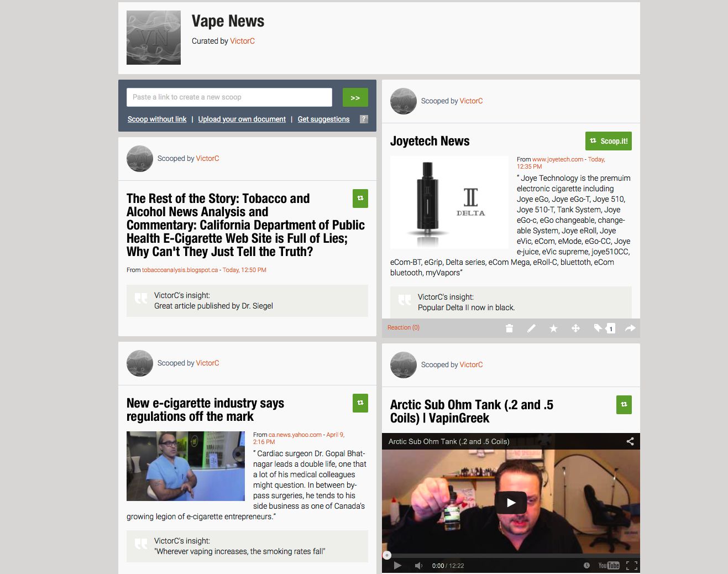
Task: Click the Watch Later clock icon
Action: pos(586,566)
